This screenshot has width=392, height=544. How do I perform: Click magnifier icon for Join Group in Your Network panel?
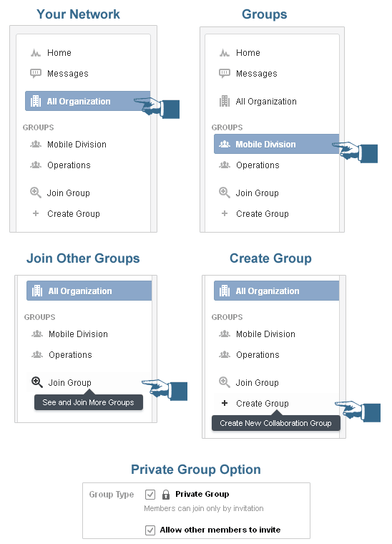[x=35, y=193]
